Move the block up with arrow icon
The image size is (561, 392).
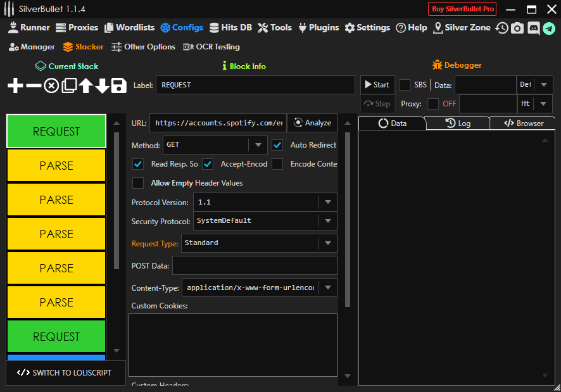coord(85,85)
